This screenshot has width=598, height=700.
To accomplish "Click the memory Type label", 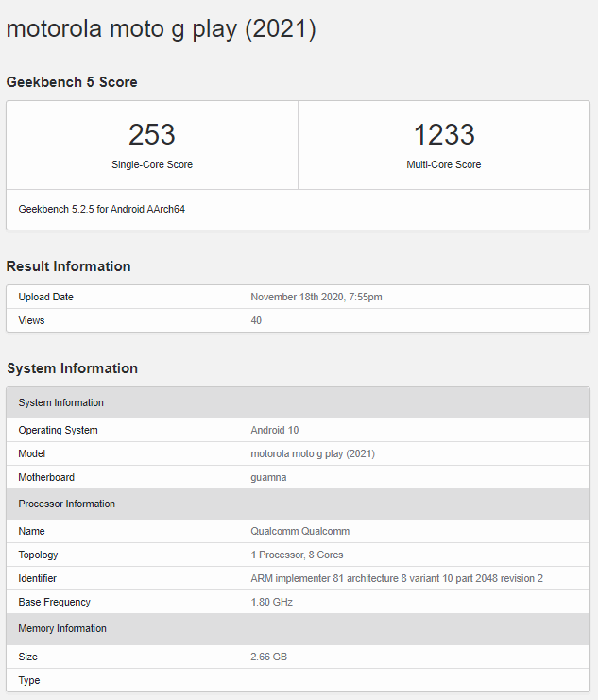I will pos(29,680).
